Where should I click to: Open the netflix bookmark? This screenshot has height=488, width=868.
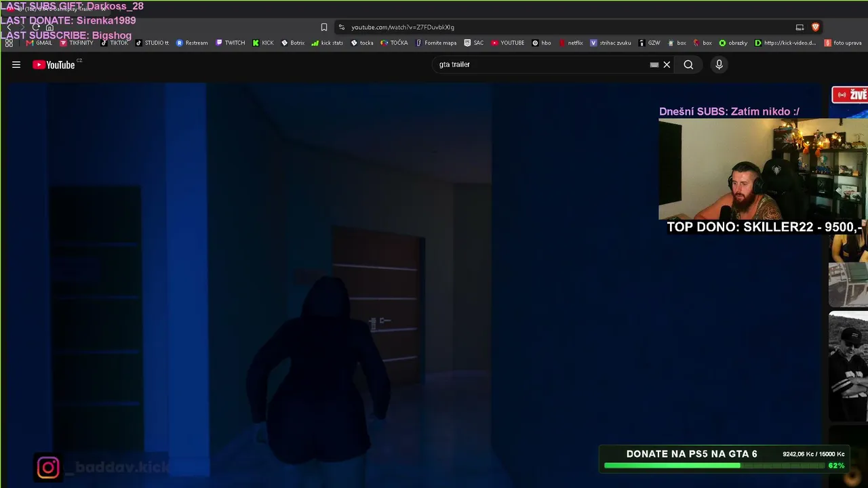pyautogui.click(x=571, y=43)
